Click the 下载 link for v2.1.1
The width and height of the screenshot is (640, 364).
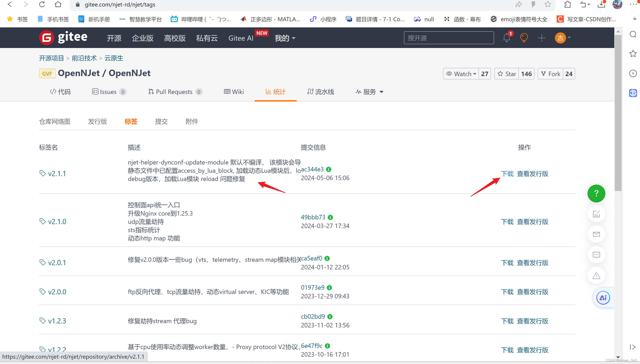tap(506, 174)
